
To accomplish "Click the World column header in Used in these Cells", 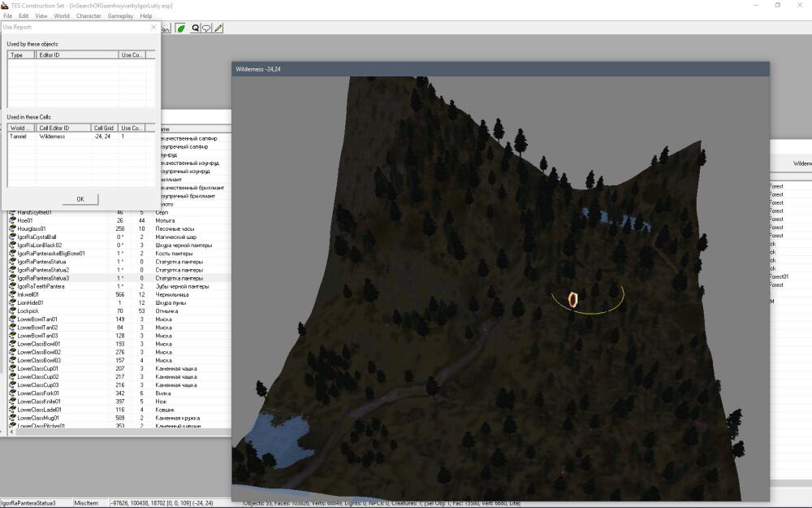I will click(x=21, y=128).
